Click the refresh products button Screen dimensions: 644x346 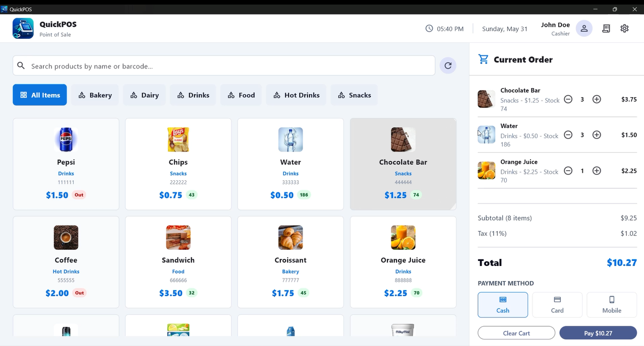(448, 65)
